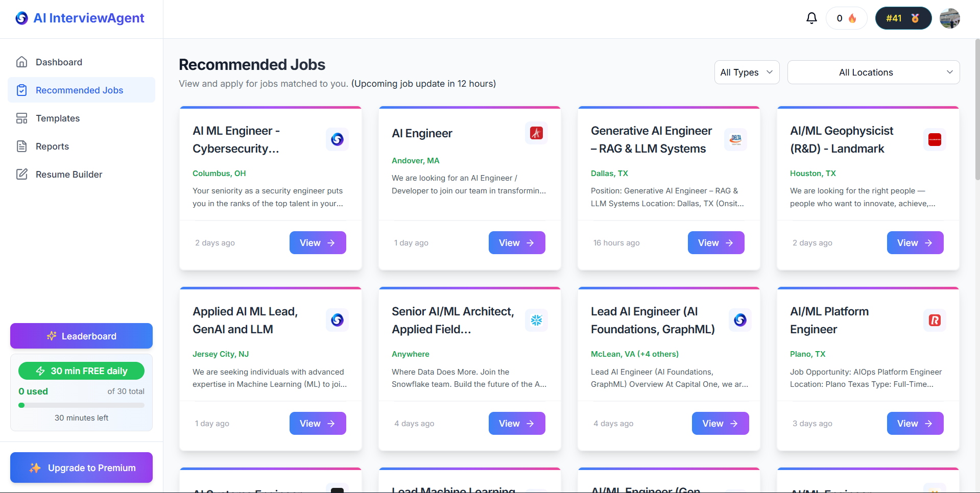This screenshot has width=980, height=493.
Task: Click the 'Anywhere' location text
Action: coord(411,354)
